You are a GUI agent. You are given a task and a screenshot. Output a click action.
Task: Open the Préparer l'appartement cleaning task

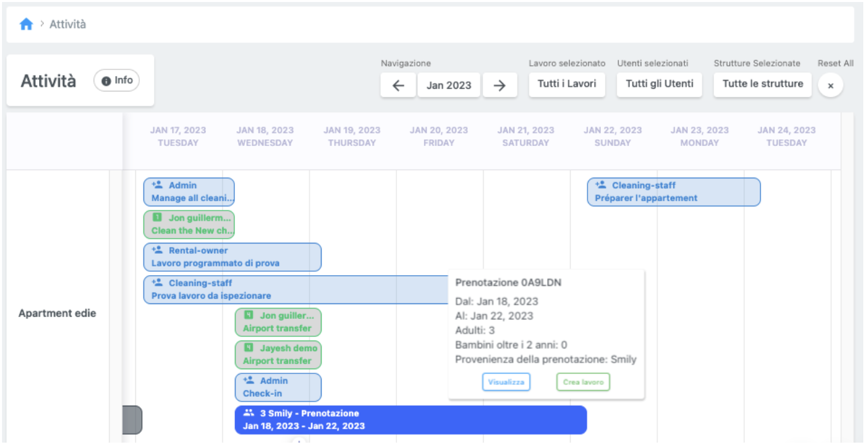(674, 192)
